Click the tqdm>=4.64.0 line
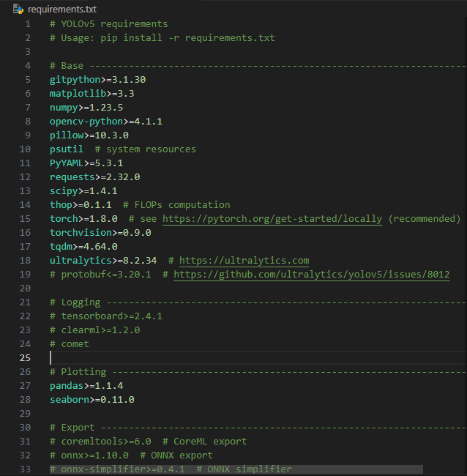 (x=83, y=247)
